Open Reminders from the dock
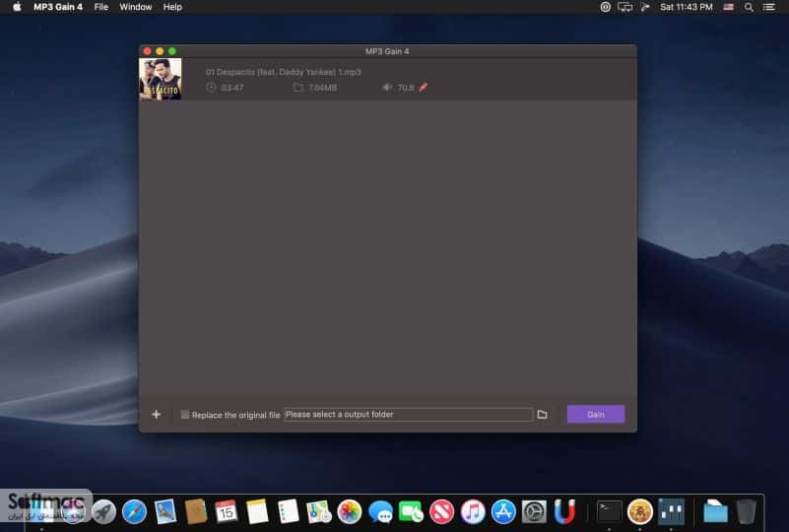This screenshot has height=532, width=789. [x=288, y=512]
